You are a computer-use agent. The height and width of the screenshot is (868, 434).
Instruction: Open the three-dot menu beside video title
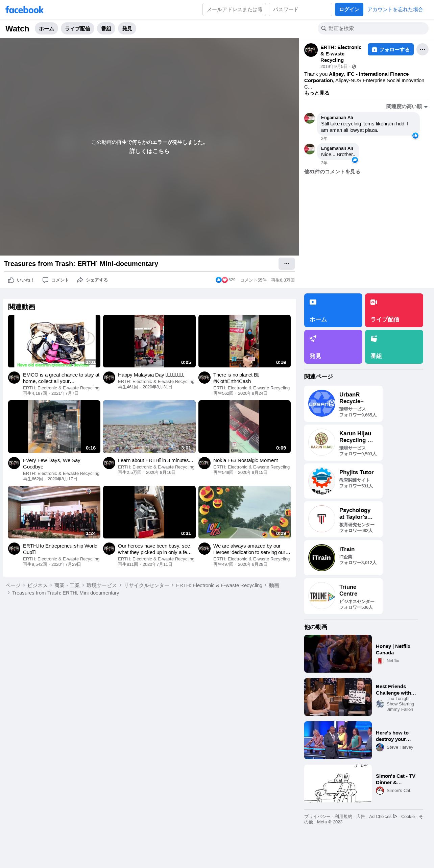[286, 264]
